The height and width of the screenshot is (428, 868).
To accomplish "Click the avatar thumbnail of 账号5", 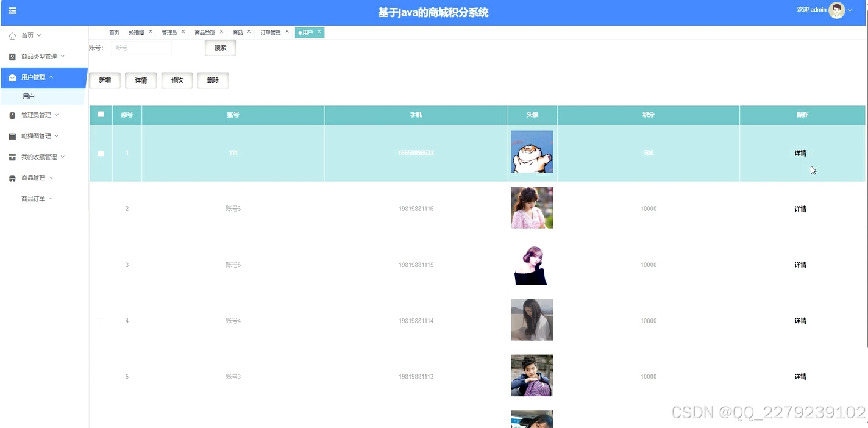I will (x=532, y=265).
